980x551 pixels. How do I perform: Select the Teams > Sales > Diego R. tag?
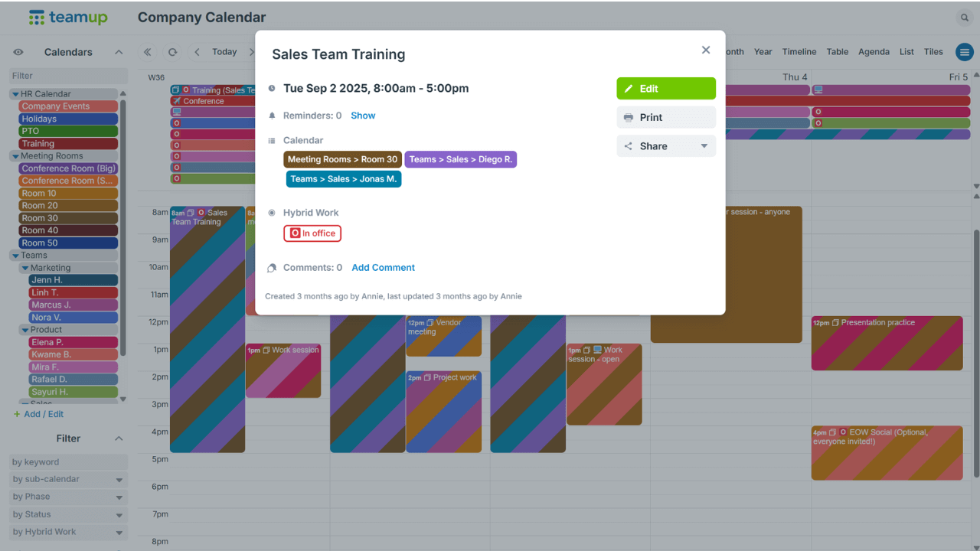[460, 159]
